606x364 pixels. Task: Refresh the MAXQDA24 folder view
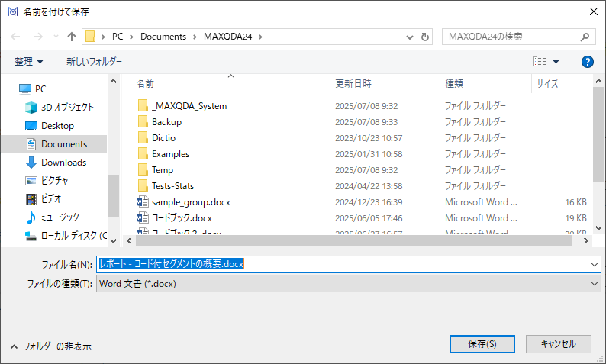point(425,37)
